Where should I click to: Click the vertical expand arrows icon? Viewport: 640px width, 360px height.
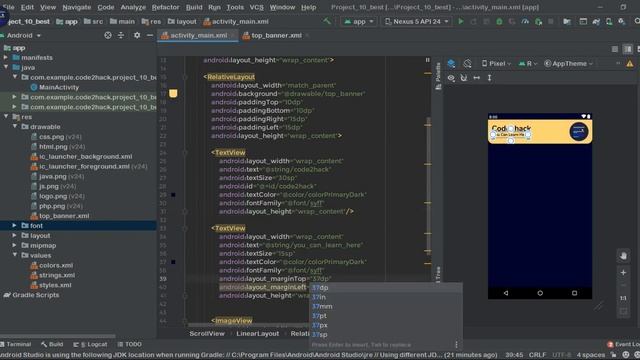[x=489, y=78]
